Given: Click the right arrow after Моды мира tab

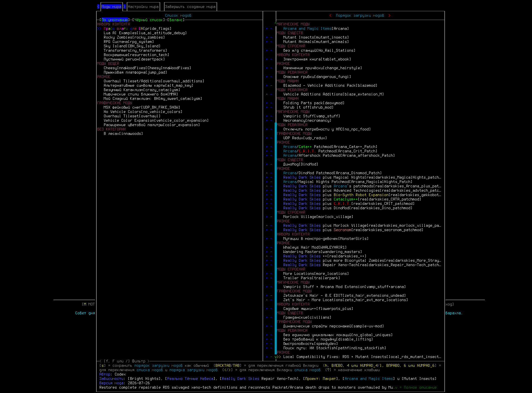Looking at the screenshot, I should coord(125,7).
